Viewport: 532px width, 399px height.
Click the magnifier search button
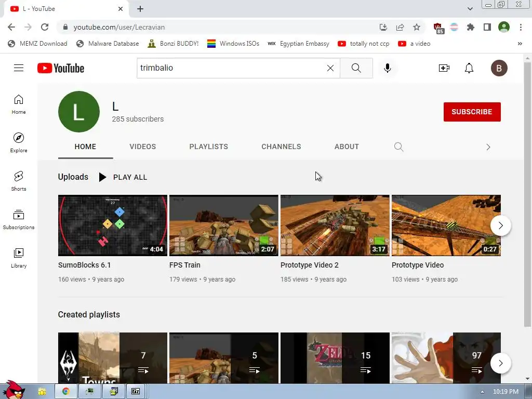pos(356,68)
